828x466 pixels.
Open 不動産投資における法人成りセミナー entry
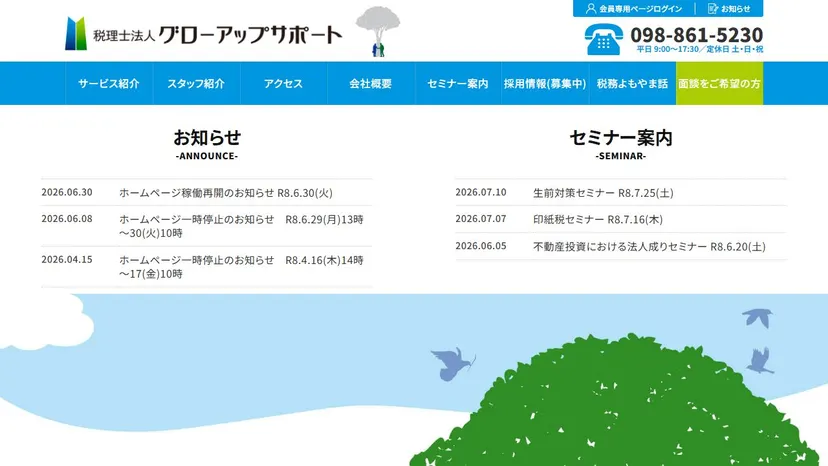click(x=649, y=246)
